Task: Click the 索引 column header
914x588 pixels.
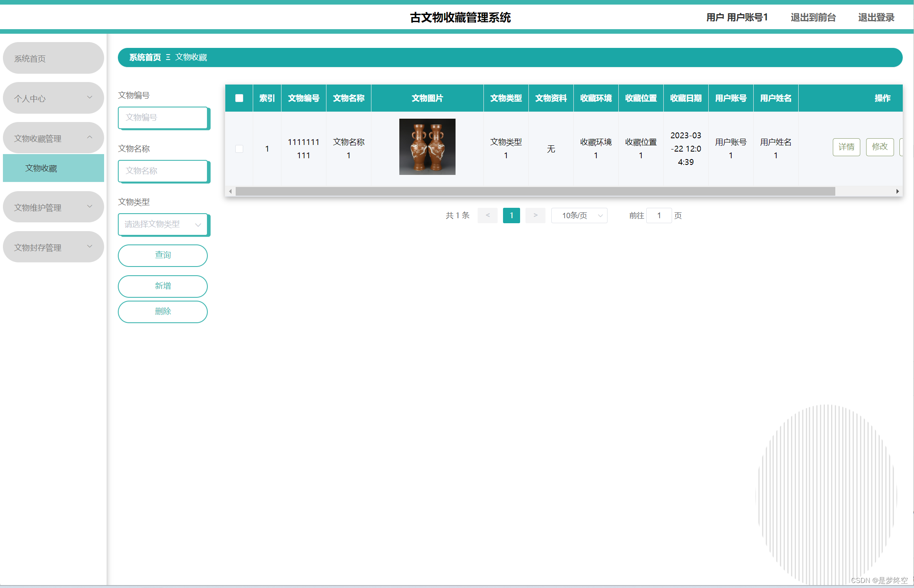Action: [x=267, y=98]
